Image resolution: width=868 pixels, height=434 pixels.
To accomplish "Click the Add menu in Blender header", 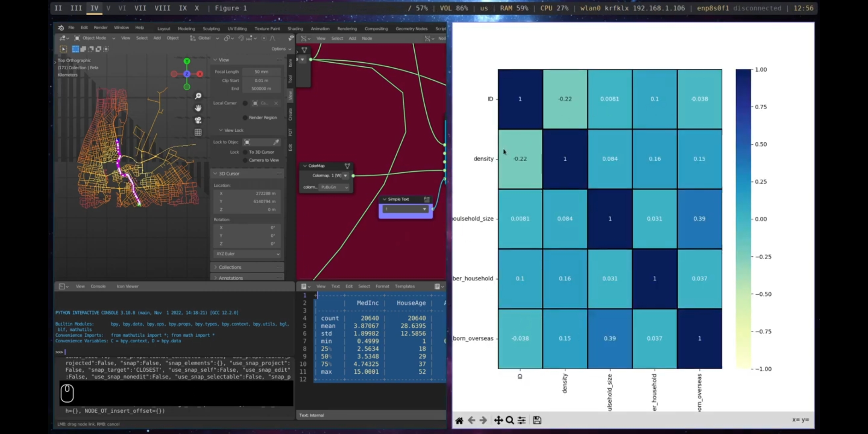I will coord(157,38).
